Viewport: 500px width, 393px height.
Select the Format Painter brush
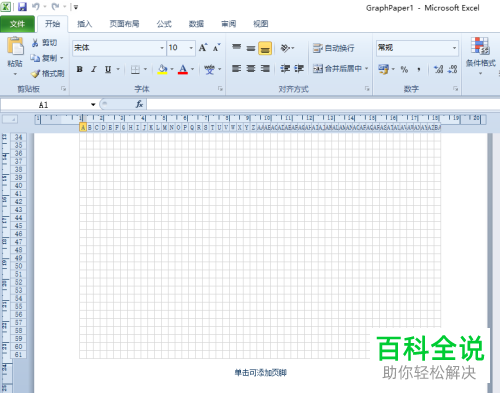click(35, 74)
